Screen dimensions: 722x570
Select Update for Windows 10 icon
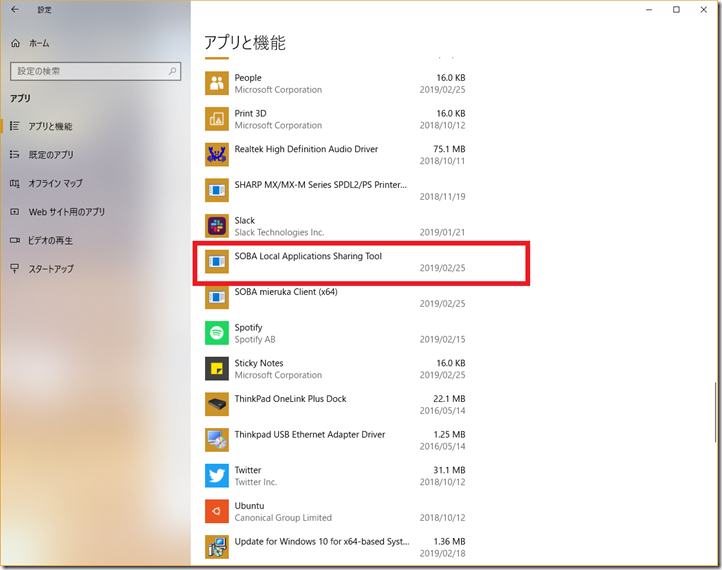click(216, 547)
